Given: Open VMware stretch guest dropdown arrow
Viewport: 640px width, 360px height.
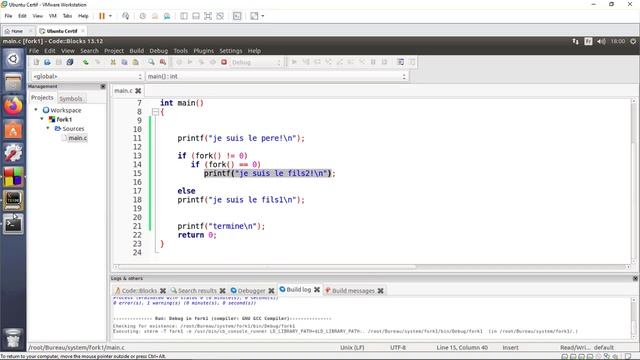Looking at the screenshot, I should coord(262,16).
